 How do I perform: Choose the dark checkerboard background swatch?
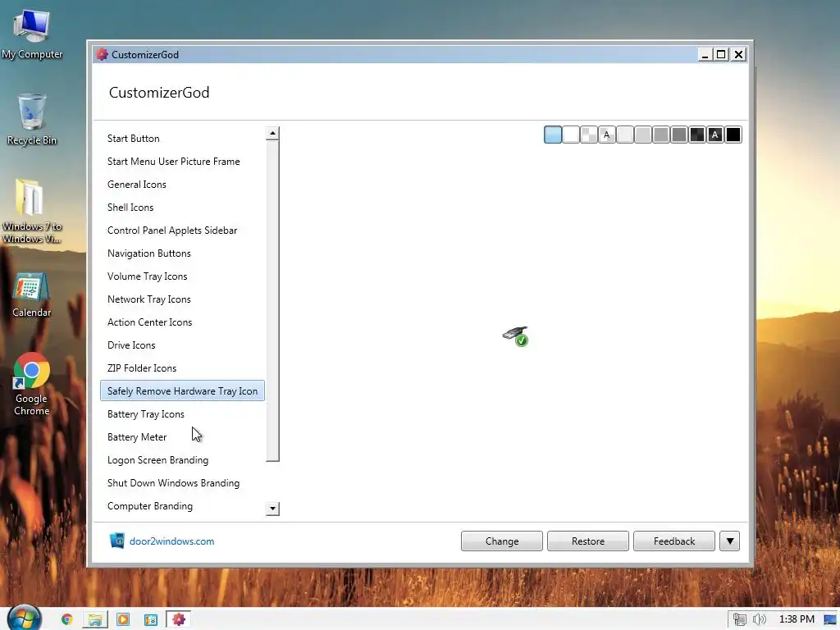[697, 135]
